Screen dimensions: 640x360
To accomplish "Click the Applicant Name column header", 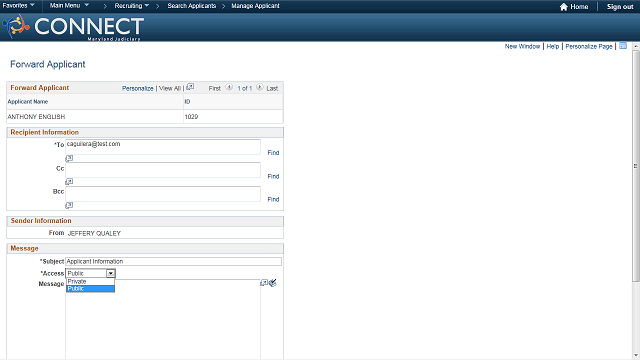I will pos(28,102).
